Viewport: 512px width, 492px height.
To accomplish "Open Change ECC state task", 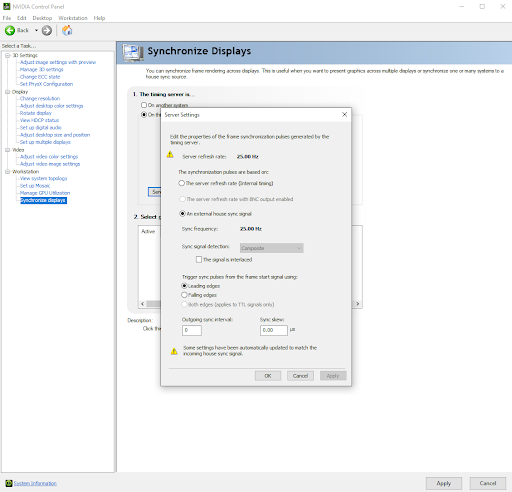I will [40, 77].
